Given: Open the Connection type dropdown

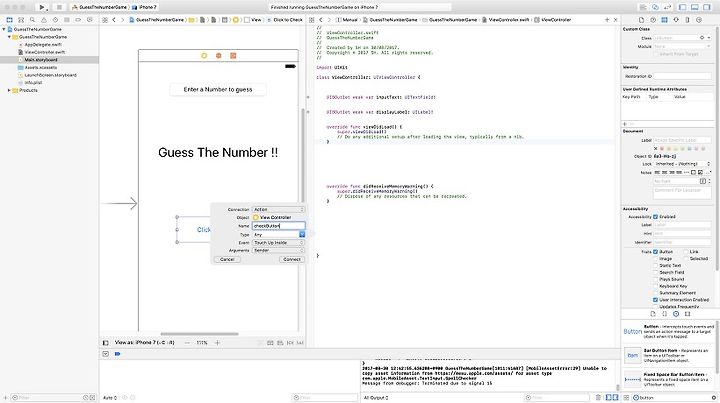Looking at the screenshot, I should click(278, 209).
